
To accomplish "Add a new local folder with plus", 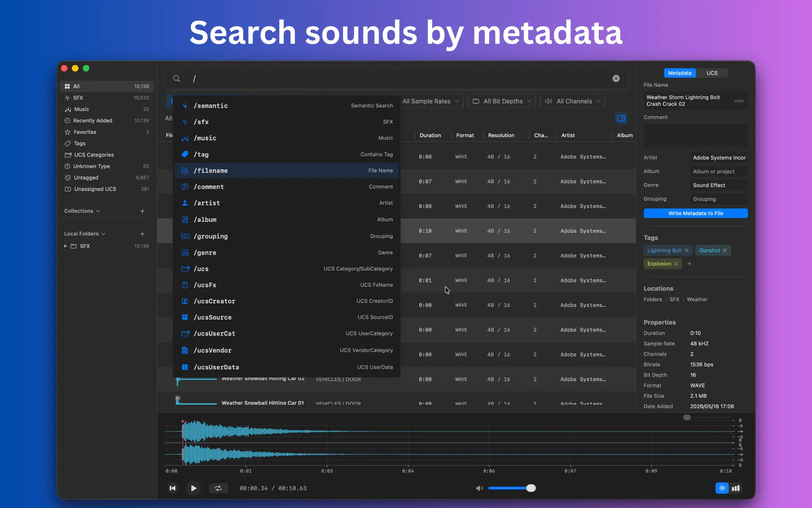I will coord(142,234).
